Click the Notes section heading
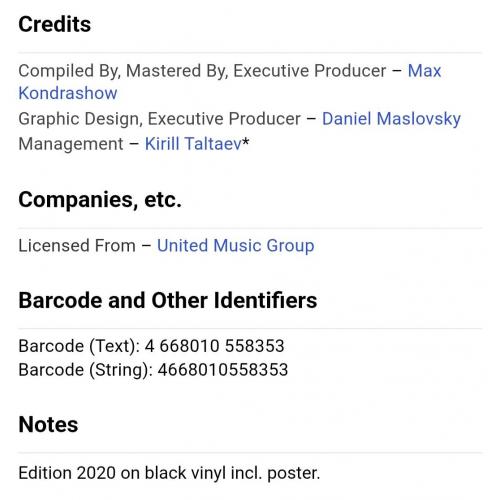 (48, 424)
